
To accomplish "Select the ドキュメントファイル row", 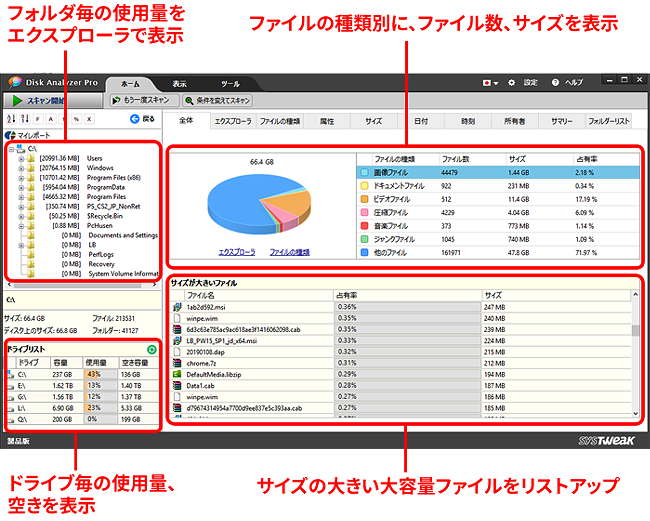I will click(498, 186).
